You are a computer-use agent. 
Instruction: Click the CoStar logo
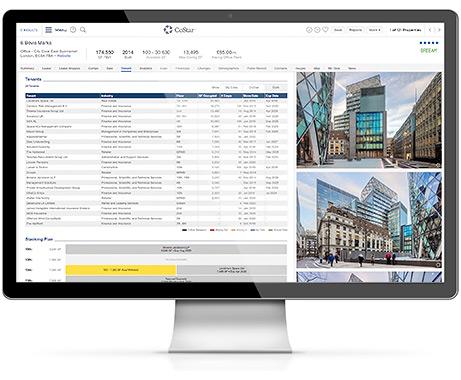pos(179,30)
